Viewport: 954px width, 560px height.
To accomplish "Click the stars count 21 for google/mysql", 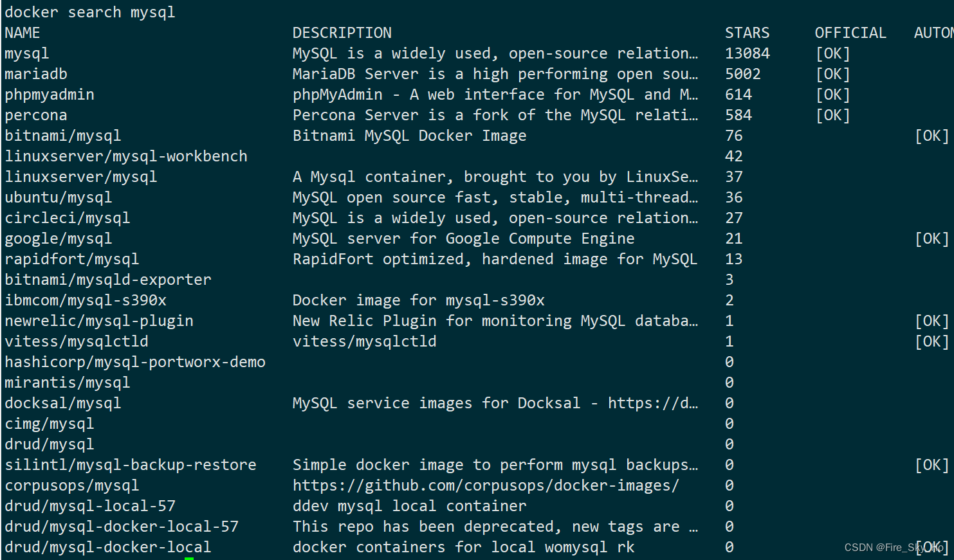I will click(734, 239).
